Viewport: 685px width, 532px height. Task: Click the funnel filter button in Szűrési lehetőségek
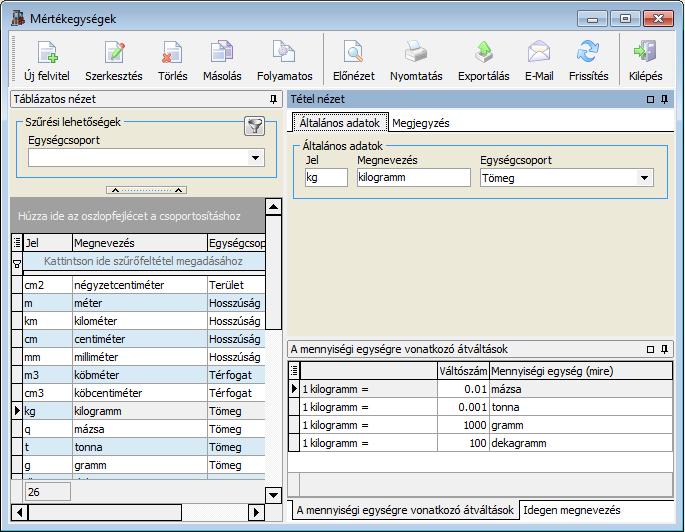[x=254, y=126]
